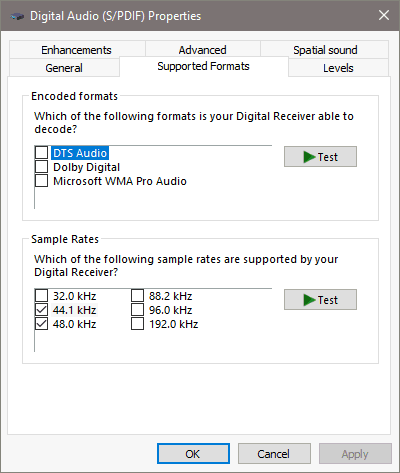The width and height of the screenshot is (400, 473).
Task: Click the Supported Formats tab
Action: pos(203,66)
